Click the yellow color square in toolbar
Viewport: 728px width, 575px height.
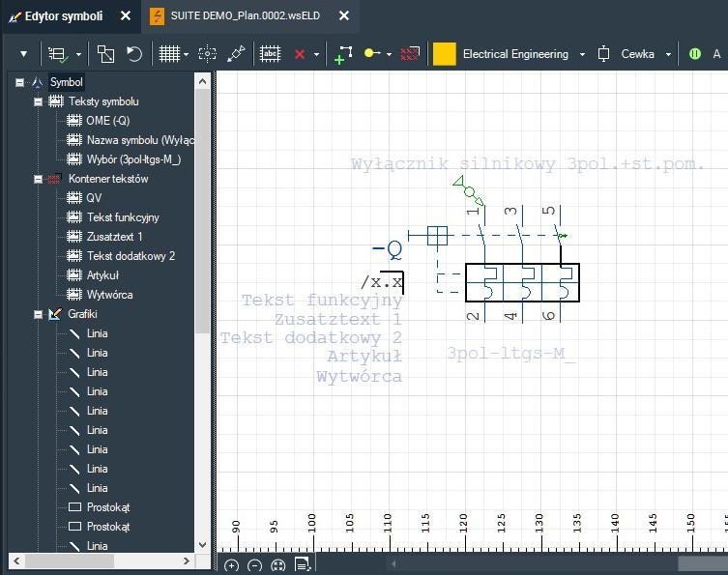445,54
